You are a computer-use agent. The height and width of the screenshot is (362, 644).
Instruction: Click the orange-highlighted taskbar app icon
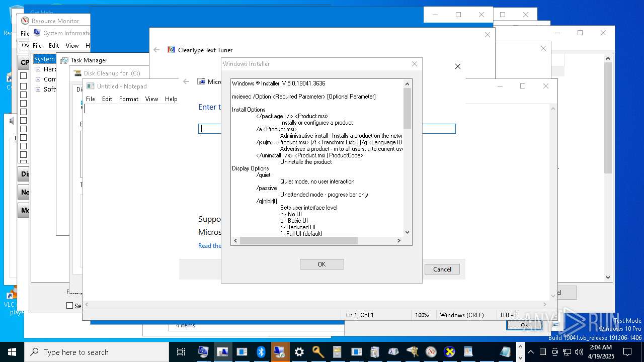(x=280, y=352)
